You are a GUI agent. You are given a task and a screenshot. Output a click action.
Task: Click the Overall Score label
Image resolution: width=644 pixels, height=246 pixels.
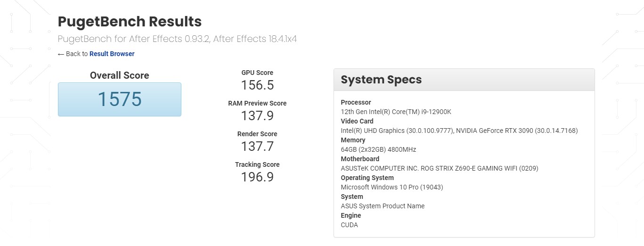click(119, 75)
